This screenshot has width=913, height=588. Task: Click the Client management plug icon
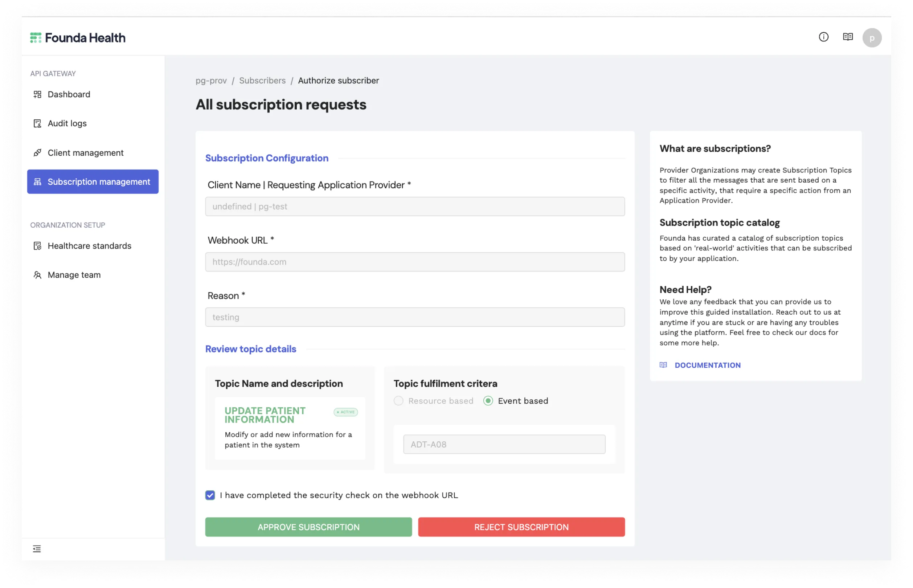coord(37,153)
